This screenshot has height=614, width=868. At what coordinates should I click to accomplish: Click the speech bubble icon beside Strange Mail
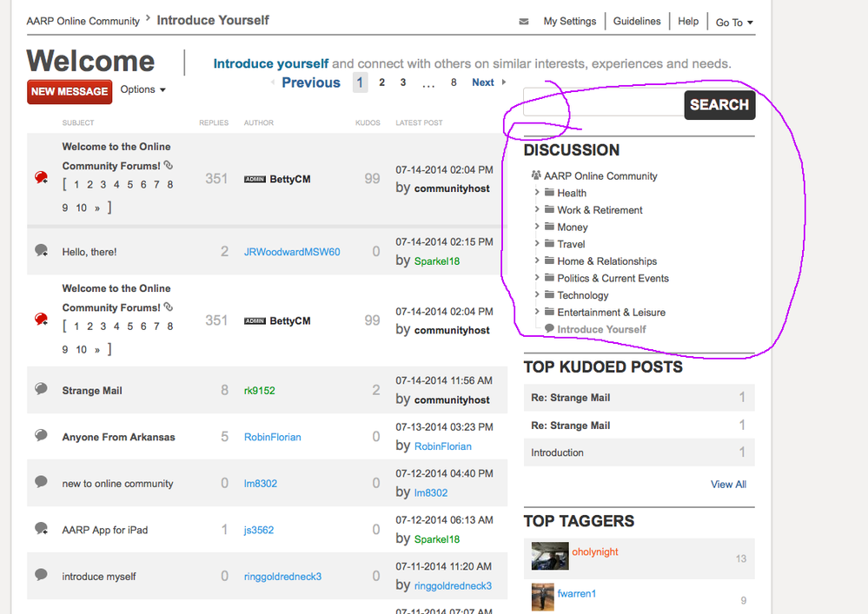click(40, 390)
